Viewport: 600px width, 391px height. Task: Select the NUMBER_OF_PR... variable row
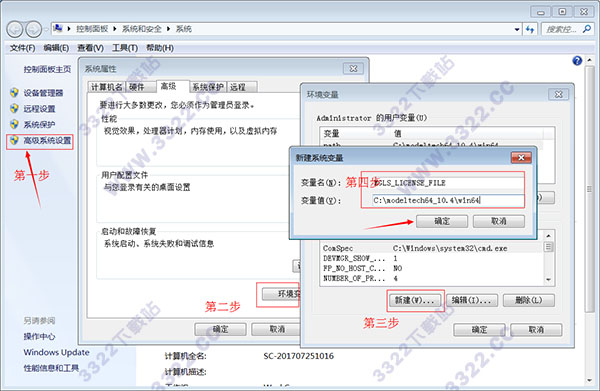[x=432, y=279]
